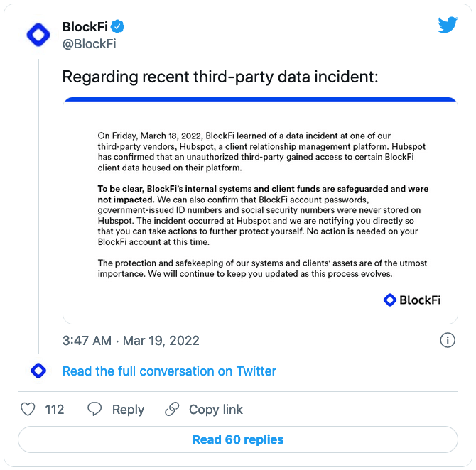
Task: Open Read the full conversation on Twitter
Action: pyautogui.click(x=169, y=371)
